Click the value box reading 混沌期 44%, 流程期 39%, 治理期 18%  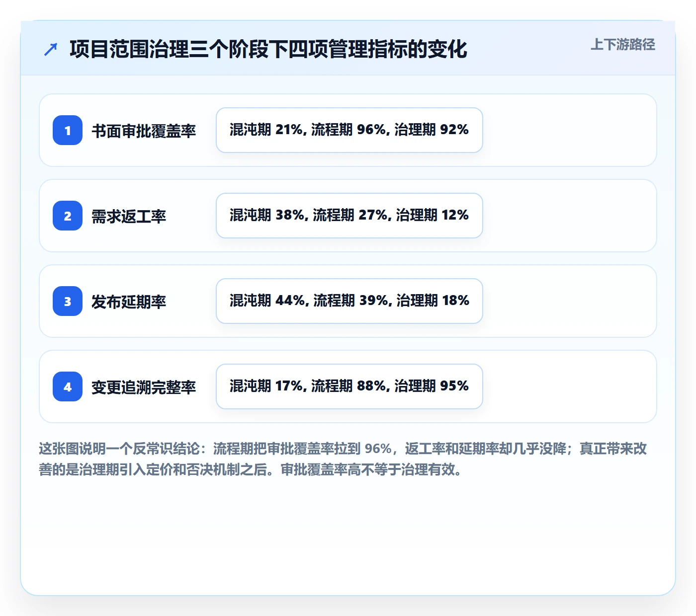pyautogui.click(x=349, y=301)
